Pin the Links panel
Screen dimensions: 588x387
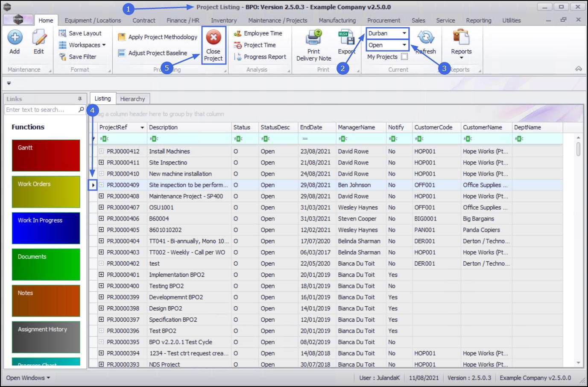[79, 99]
